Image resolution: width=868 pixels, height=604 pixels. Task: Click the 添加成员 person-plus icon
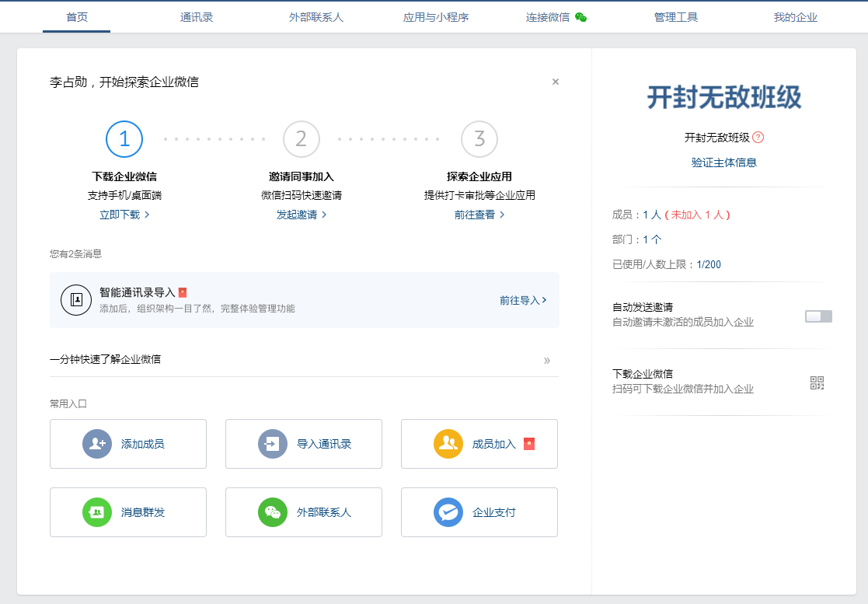(97, 444)
